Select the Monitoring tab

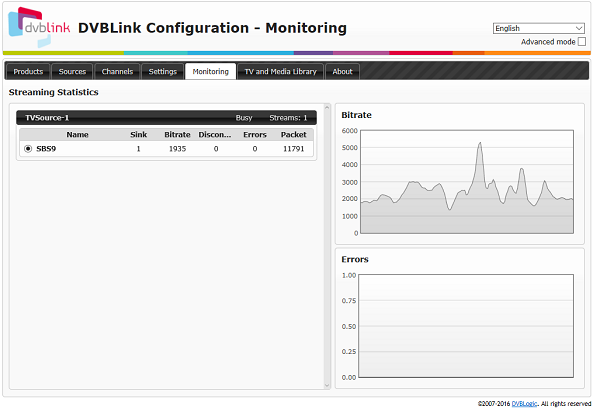[x=210, y=72]
